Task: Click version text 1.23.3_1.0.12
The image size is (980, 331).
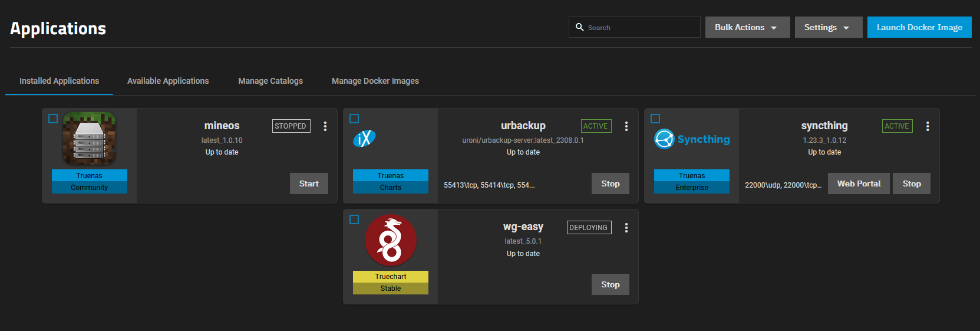Action: pos(824,140)
